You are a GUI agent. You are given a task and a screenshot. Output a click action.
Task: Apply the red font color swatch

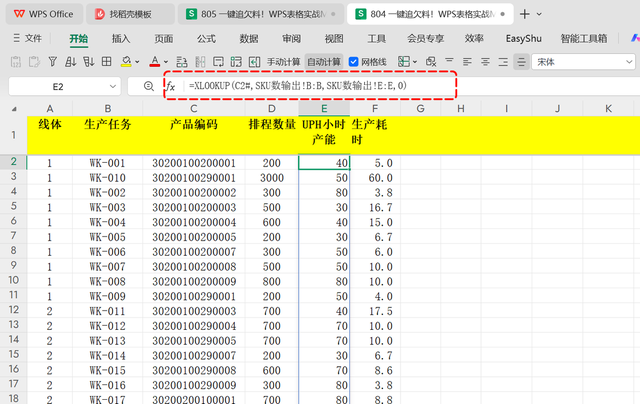pos(155,62)
